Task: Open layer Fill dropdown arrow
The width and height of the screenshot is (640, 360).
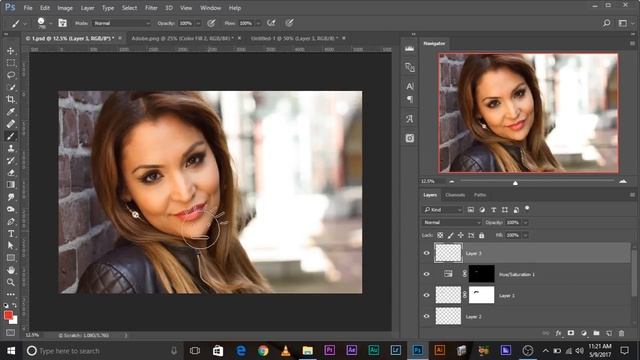Action: (525, 236)
